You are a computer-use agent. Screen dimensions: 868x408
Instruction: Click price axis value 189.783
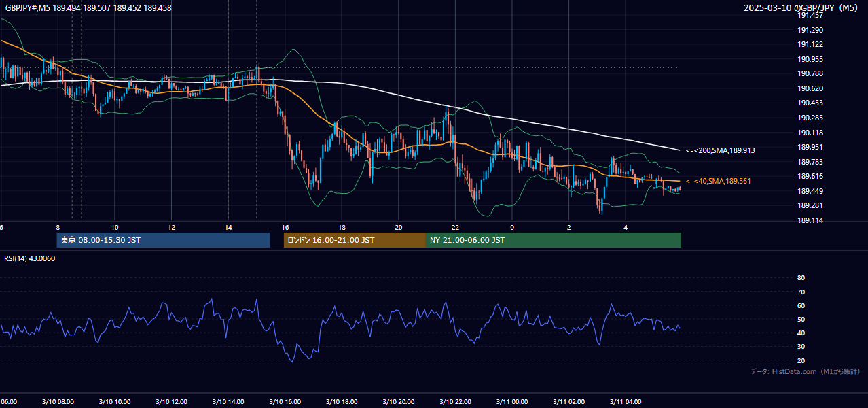point(810,162)
